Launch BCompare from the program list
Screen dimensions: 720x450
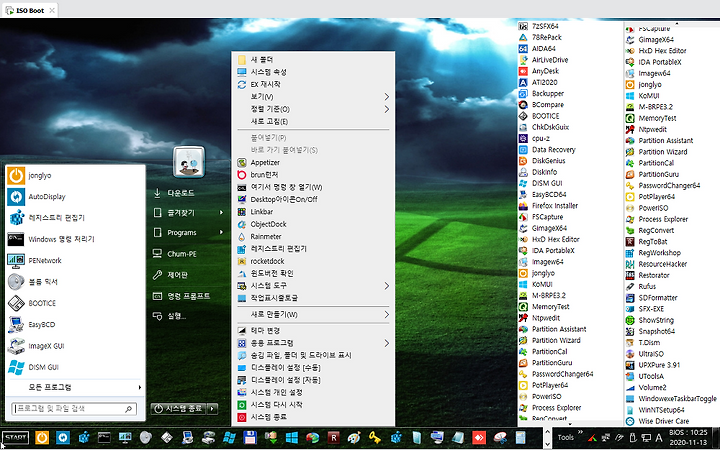[x=541, y=105]
